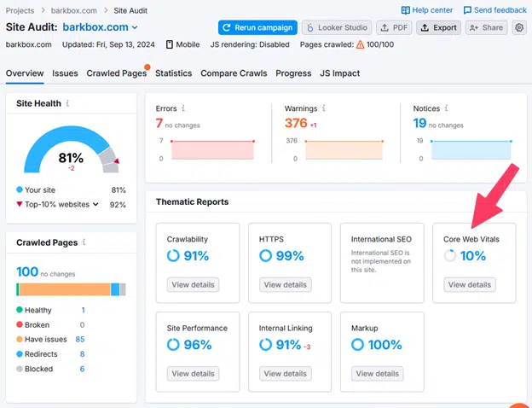The height and width of the screenshot is (408, 532).
Task: Click the Redirects count 8
Action: coord(82,354)
